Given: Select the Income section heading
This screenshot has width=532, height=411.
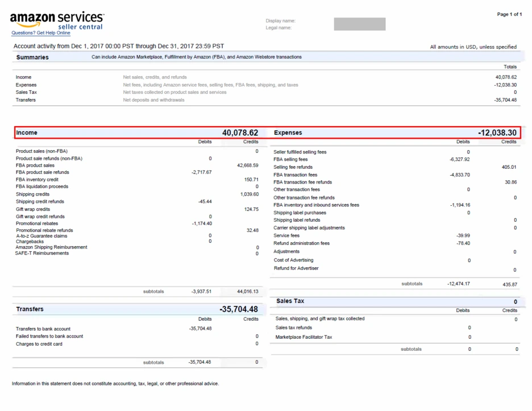Looking at the screenshot, I should click(x=27, y=132).
